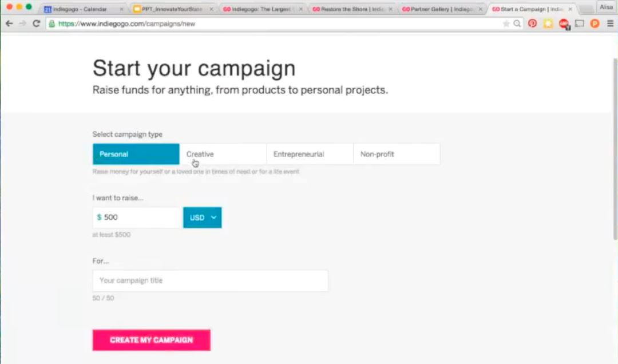Click the Cast screen extension icon
This screenshot has width=618, height=364.
point(580,23)
